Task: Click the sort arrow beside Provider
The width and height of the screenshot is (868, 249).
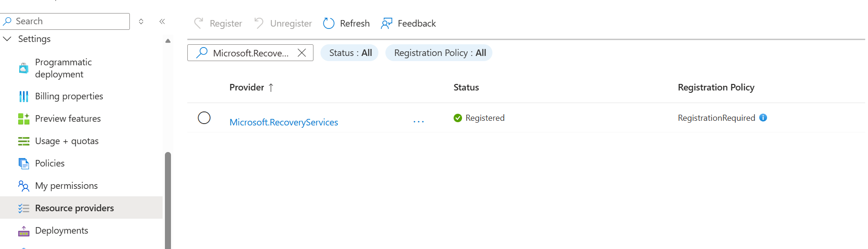Action: pyautogui.click(x=271, y=87)
